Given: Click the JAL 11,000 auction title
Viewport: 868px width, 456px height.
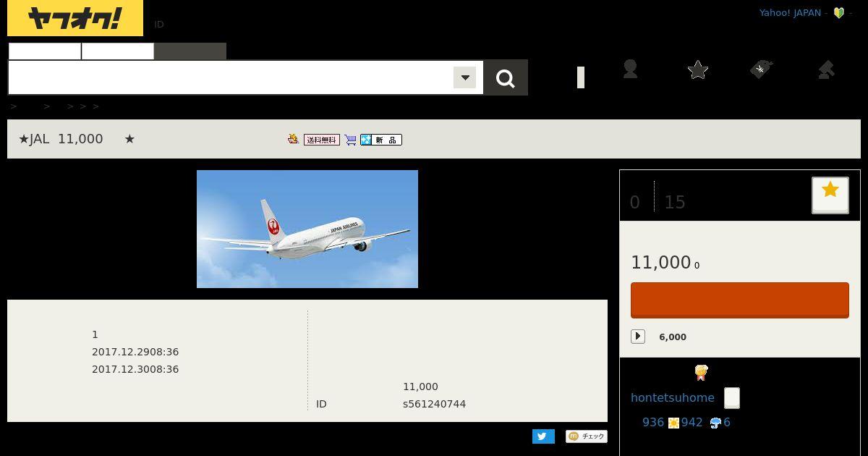Looking at the screenshot, I should coord(77,139).
